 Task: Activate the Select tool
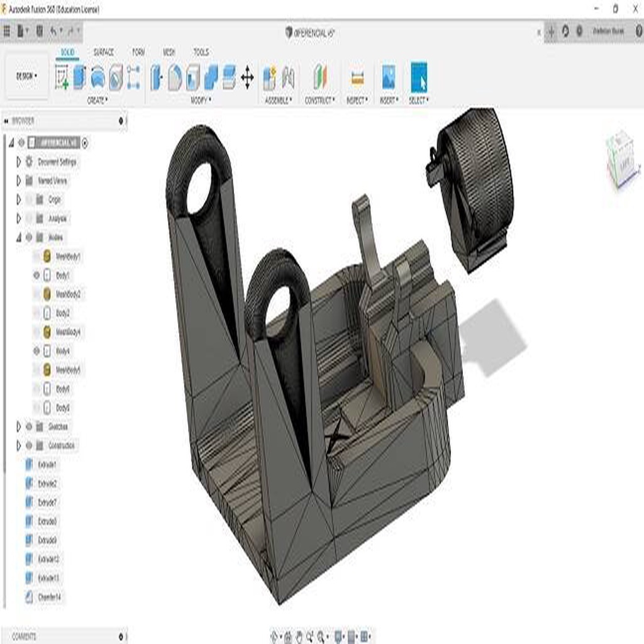pyautogui.click(x=420, y=75)
